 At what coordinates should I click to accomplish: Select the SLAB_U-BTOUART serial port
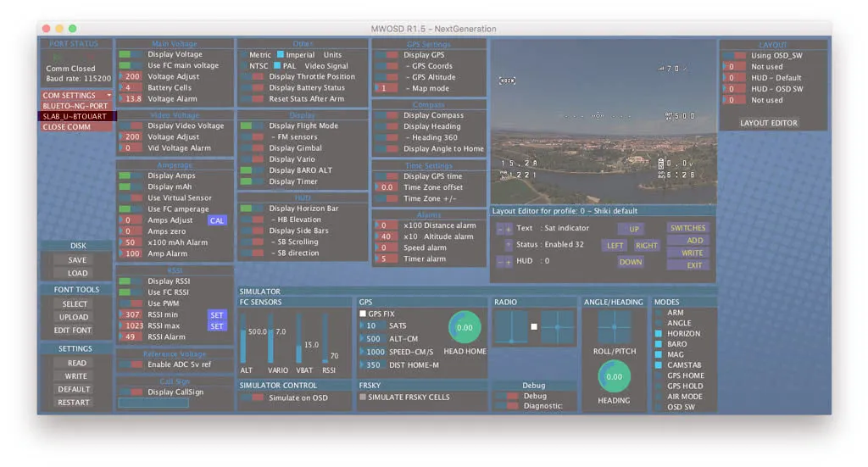76,116
